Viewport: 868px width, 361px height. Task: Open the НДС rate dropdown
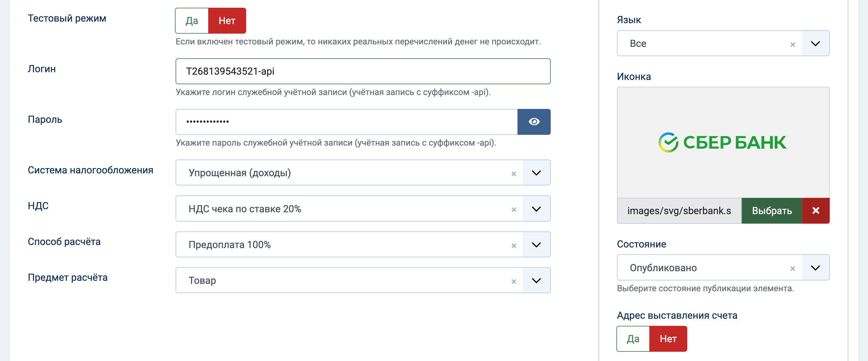click(536, 209)
